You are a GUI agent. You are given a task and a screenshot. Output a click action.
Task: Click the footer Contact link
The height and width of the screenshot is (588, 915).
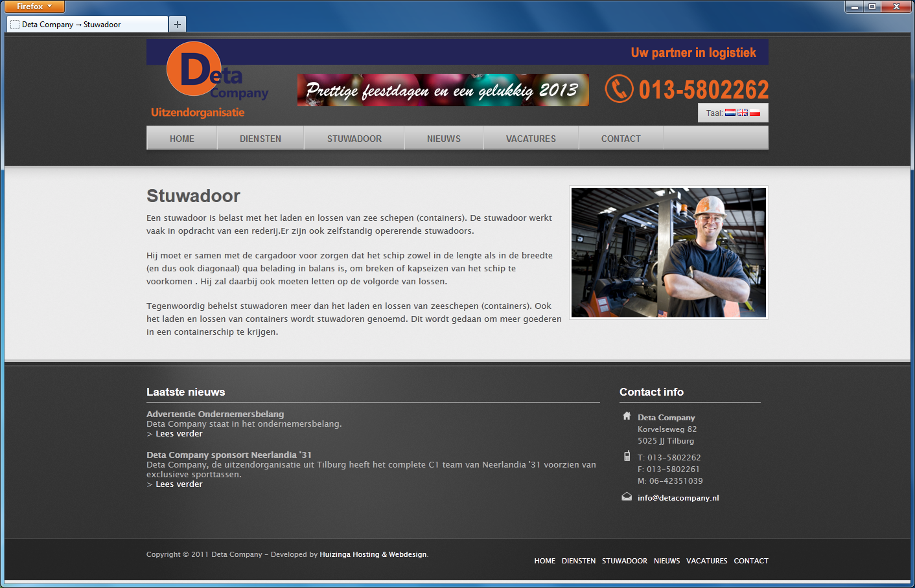(x=750, y=561)
